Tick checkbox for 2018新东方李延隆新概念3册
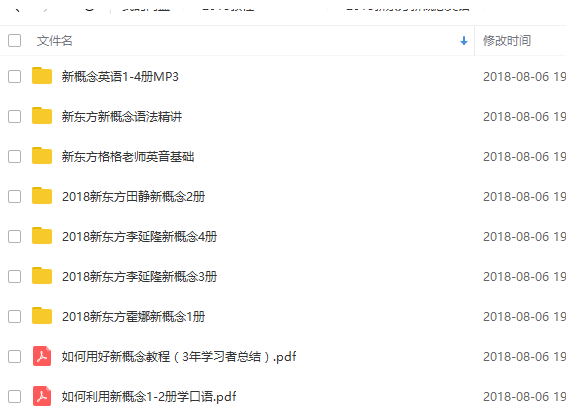 click(14, 277)
